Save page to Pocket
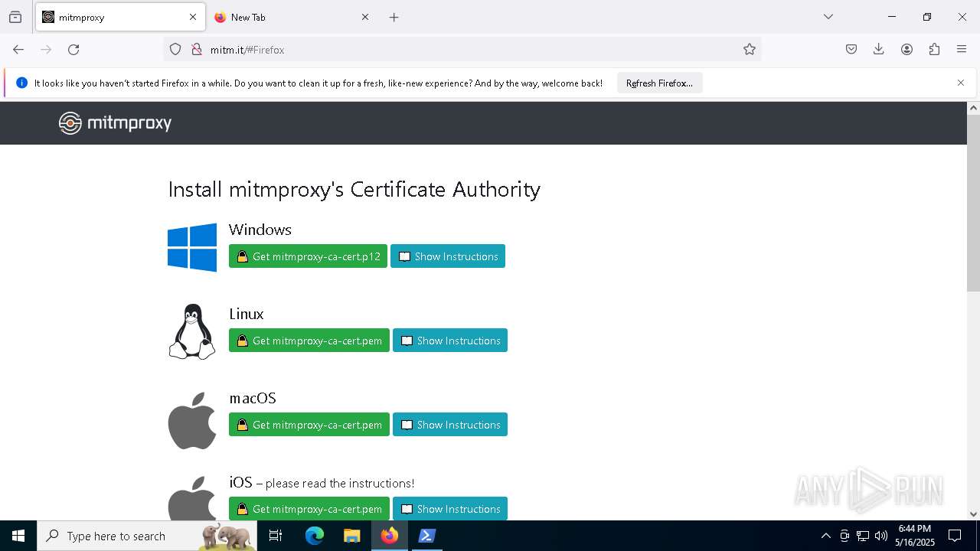 tap(851, 49)
